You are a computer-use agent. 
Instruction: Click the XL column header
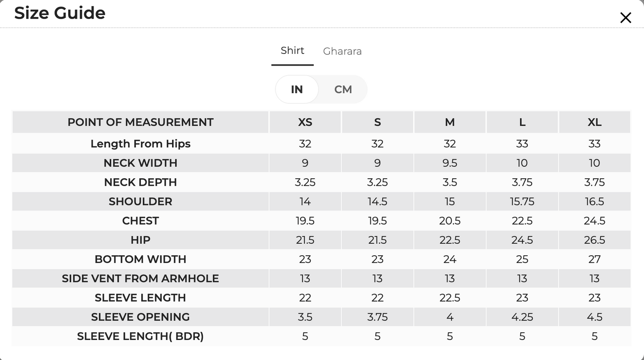tap(595, 122)
